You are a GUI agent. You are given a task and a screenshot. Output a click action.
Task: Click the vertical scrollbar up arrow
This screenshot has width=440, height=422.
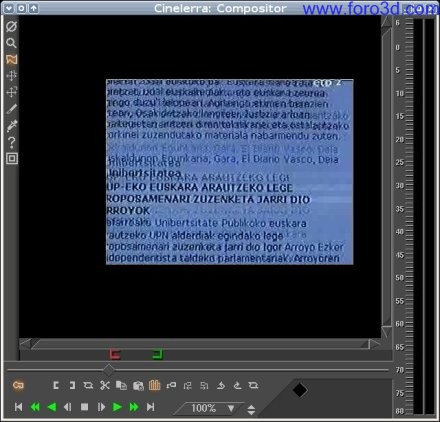pos(387,22)
